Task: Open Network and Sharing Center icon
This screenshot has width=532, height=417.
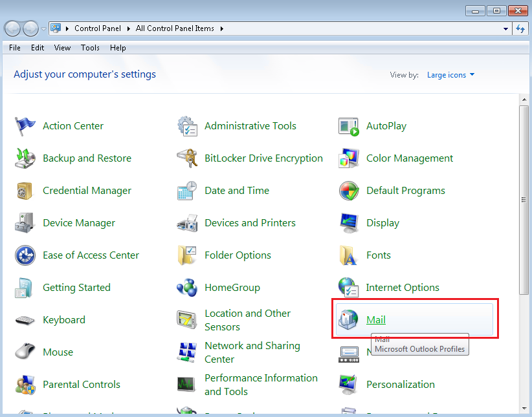Action: [x=187, y=352]
